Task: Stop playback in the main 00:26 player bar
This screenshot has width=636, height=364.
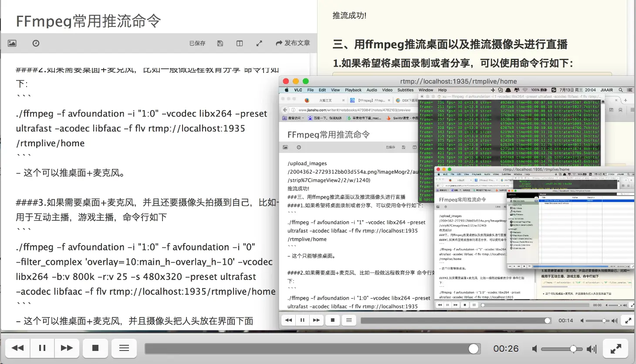Action: (x=95, y=348)
